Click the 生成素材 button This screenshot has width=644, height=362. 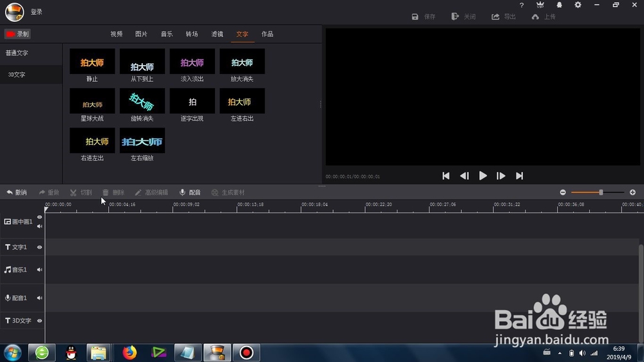point(228,193)
